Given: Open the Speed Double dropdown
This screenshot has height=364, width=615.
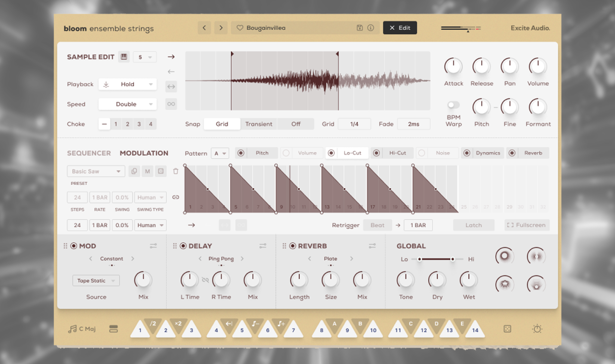Looking at the screenshot, I should click(127, 104).
